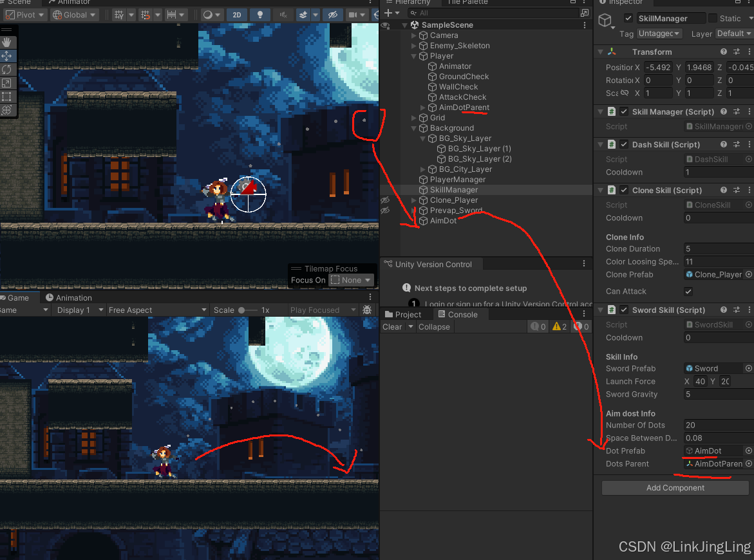Click the increment snap ruler icon
This screenshot has height=560, width=754.
[171, 15]
